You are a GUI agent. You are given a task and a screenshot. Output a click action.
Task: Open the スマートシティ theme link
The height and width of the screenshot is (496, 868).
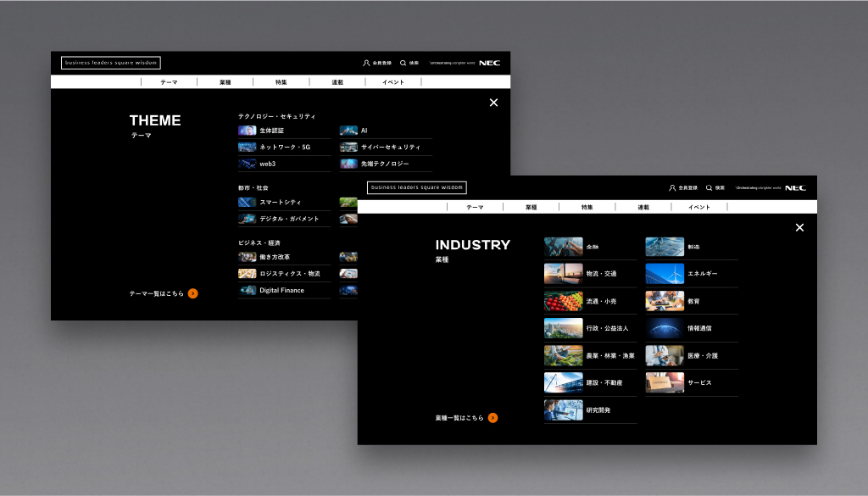point(280,203)
